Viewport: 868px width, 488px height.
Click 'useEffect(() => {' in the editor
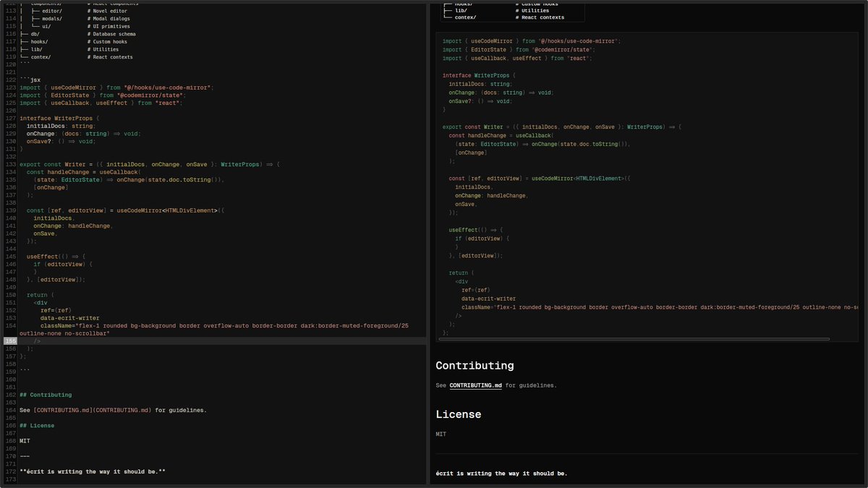pos(56,257)
